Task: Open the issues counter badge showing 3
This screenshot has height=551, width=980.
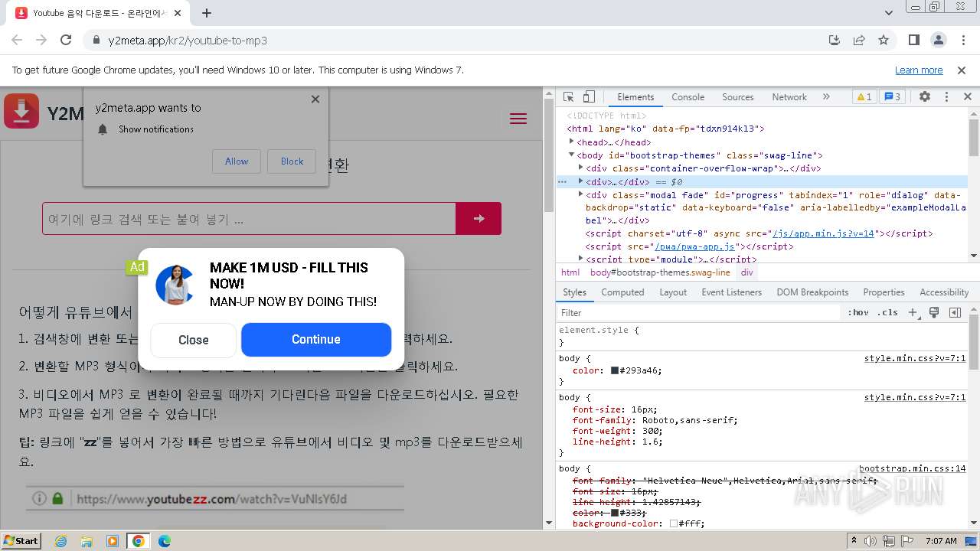Action: pos(893,97)
